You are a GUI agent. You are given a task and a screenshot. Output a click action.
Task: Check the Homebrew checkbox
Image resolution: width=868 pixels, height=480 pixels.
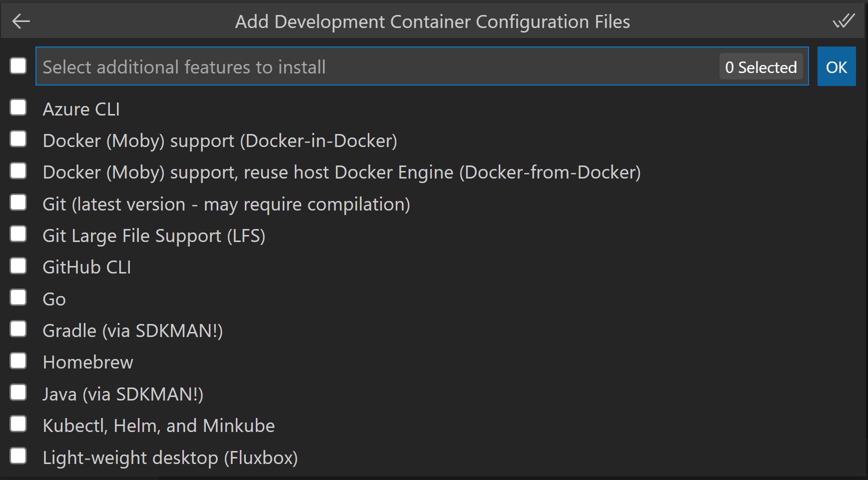coord(18,360)
